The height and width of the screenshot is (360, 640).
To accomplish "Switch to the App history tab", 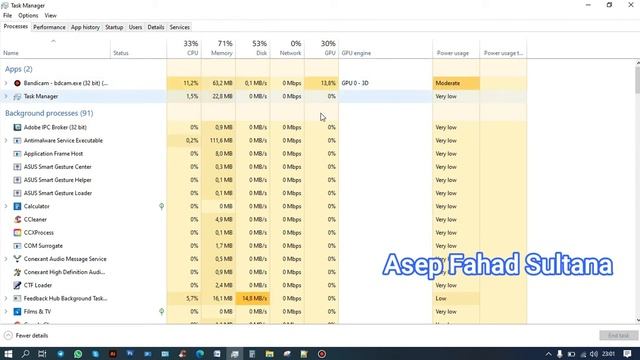I will [x=85, y=27].
